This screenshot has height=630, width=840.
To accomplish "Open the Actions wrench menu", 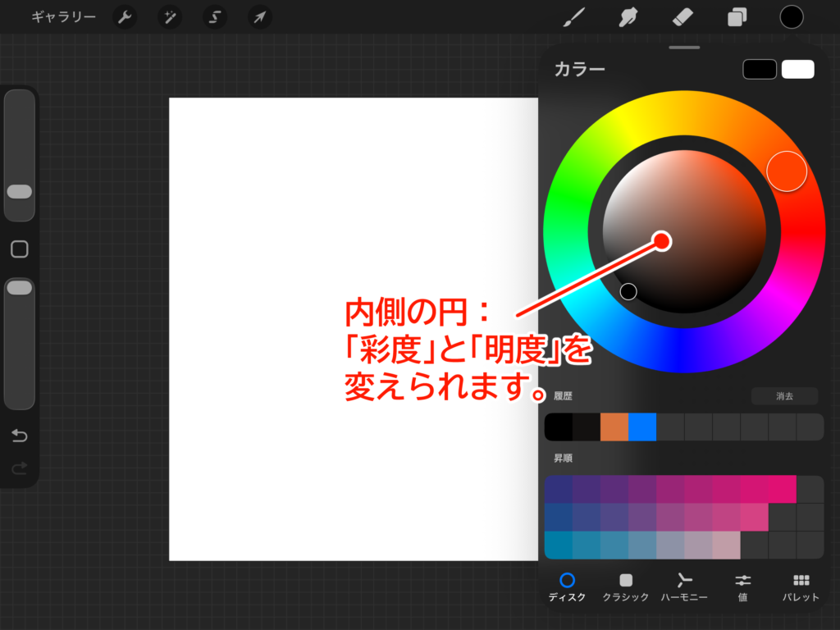I will coord(125,17).
